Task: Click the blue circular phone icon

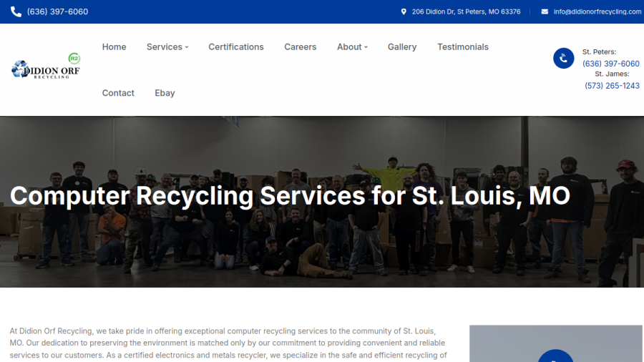Action: coord(564,58)
